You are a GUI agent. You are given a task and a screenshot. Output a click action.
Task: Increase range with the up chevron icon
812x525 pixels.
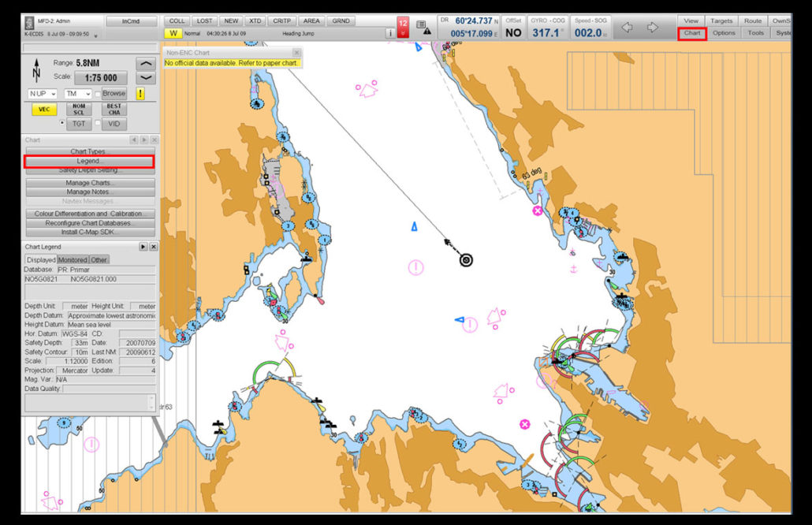coord(146,65)
